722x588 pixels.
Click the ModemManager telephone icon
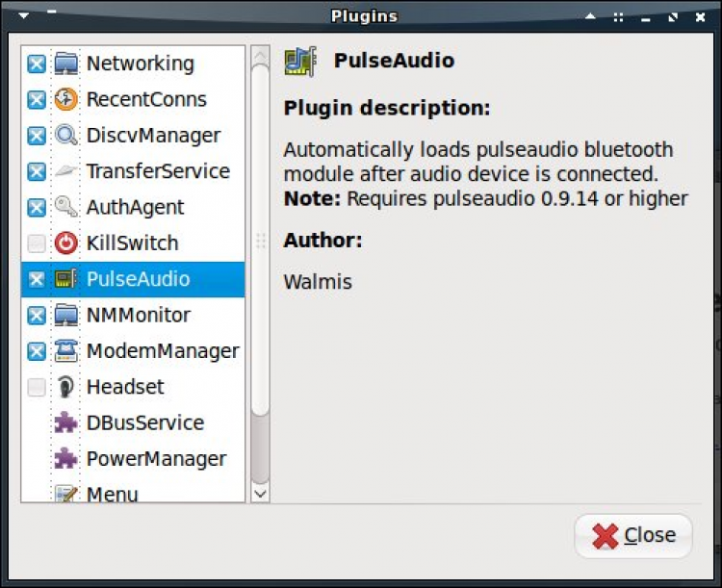pyautogui.click(x=65, y=351)
